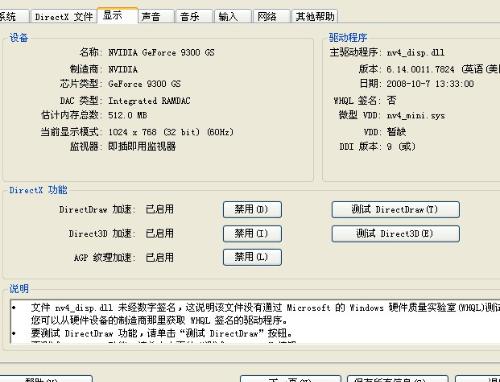500x382 pixels.
Task: Click the main driver value nv4_disp.dll
Action: 415,53
